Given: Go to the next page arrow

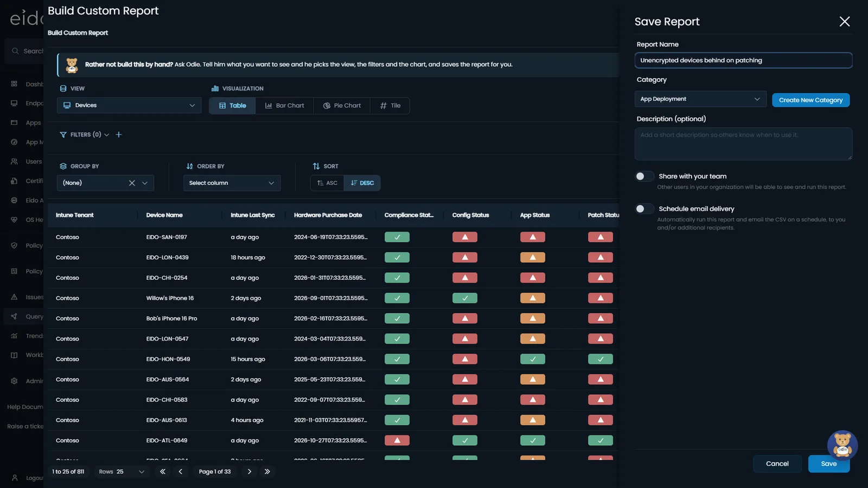Looking at the screenshot, I should pyautogui.click(x=249, y=472).
